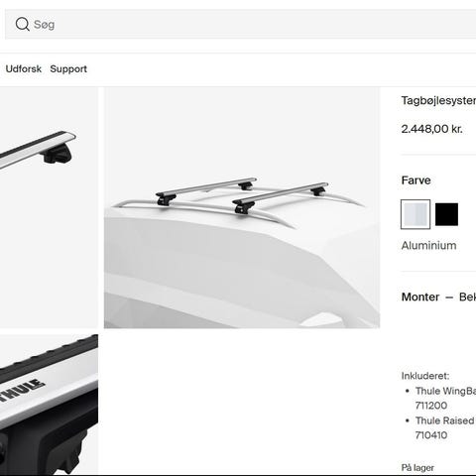
Task: Click the Tagbøjlesystem product title
Action: click(438, 100)
